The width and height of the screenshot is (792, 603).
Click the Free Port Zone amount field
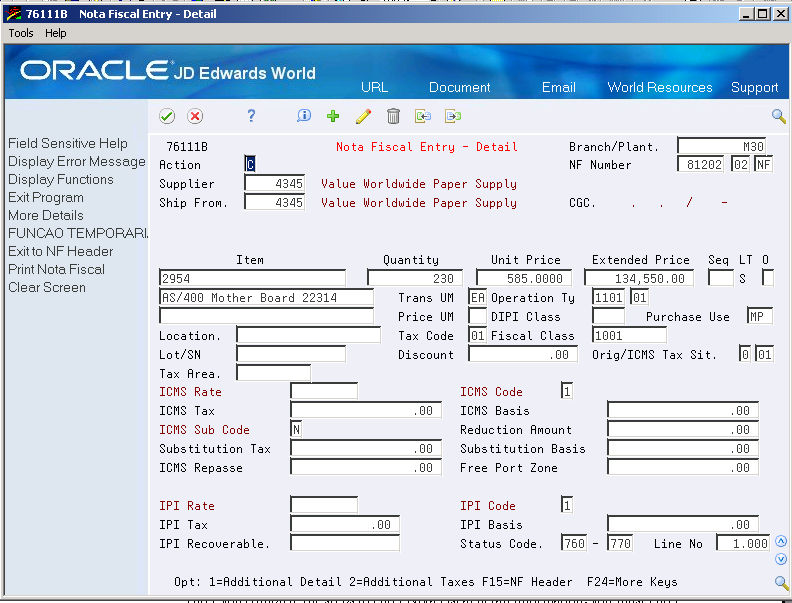pyautogui.click(x=682, y=468)
